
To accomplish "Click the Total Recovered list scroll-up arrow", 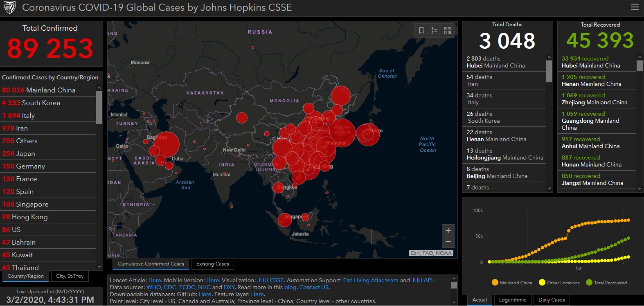I will (x=640, y=57).
